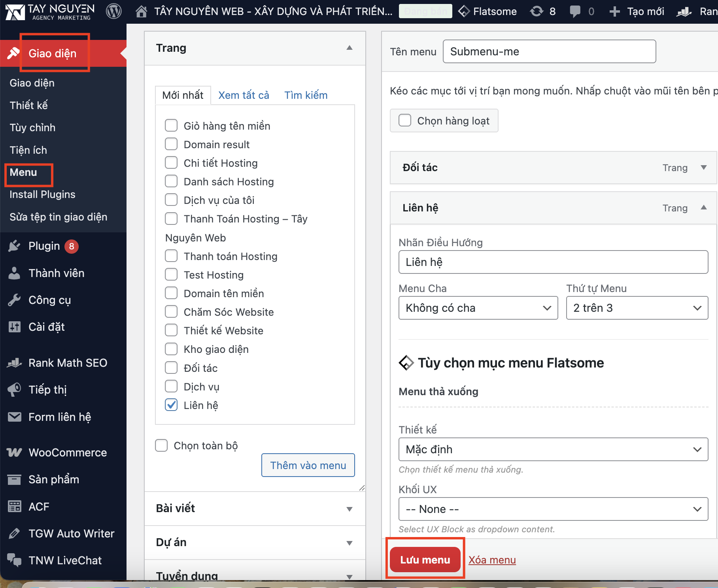718x588 pixels.
Task: Click the Tên menu text field
Action: [x=549, y=51]
